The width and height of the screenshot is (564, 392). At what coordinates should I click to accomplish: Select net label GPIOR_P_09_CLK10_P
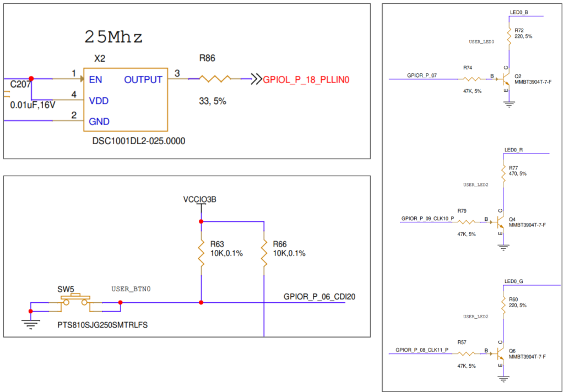[427, 218]
